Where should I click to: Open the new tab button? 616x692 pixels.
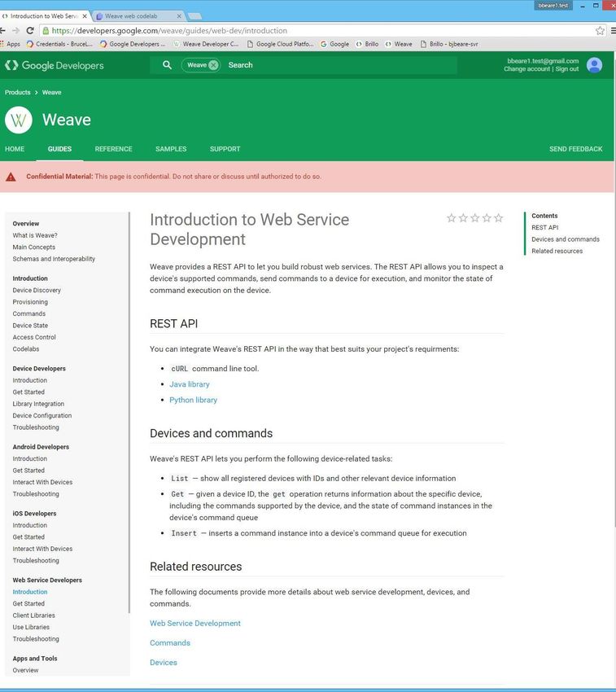(x=194, y=16)
